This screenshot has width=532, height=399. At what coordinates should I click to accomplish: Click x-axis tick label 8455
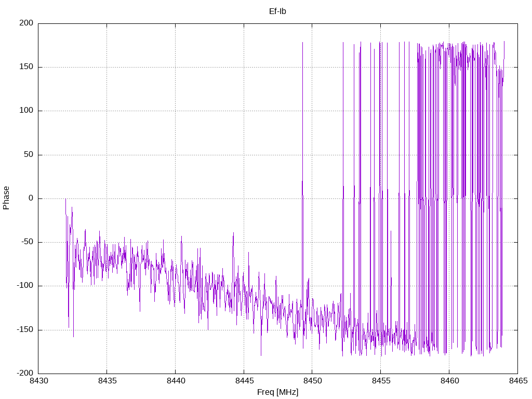click(381, 381)
